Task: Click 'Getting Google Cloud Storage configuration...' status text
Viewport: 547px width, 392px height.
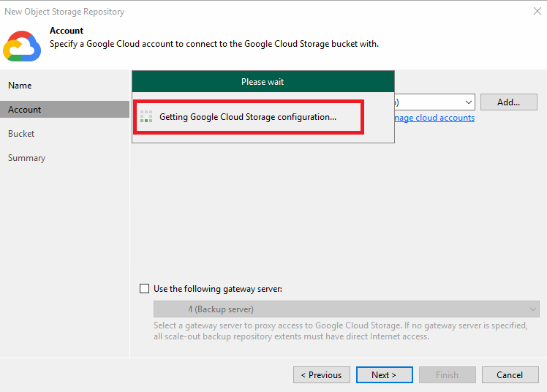Action: [x=248, y=117]
